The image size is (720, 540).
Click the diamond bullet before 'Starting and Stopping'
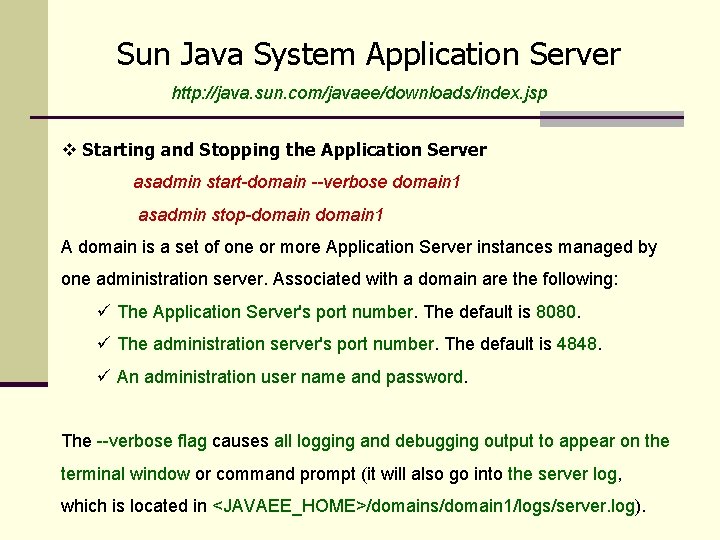pos(69,150)
